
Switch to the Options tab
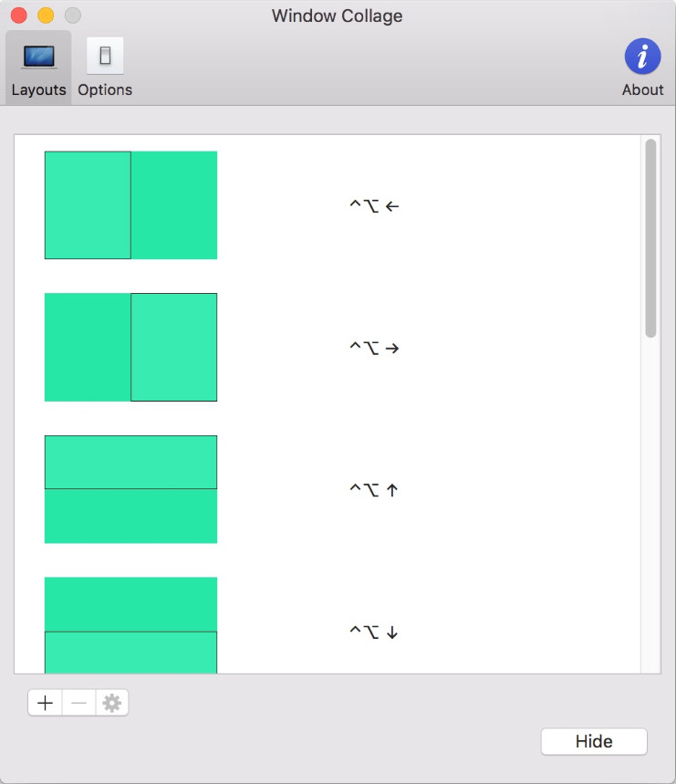(x=105, y=68)
